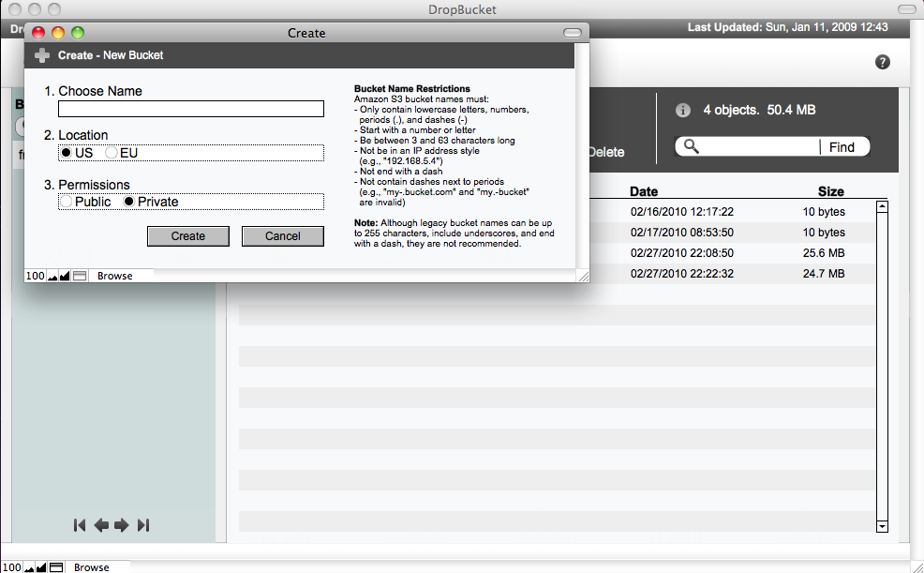Minimize the Create dialog with yellow button
The height and width of the screenshot is (573, 924).
(x=58, y=33)
